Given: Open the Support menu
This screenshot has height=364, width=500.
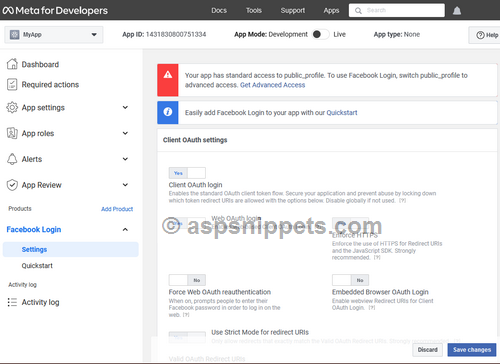Looking at the screenshot, I should (x=293, y=10).
